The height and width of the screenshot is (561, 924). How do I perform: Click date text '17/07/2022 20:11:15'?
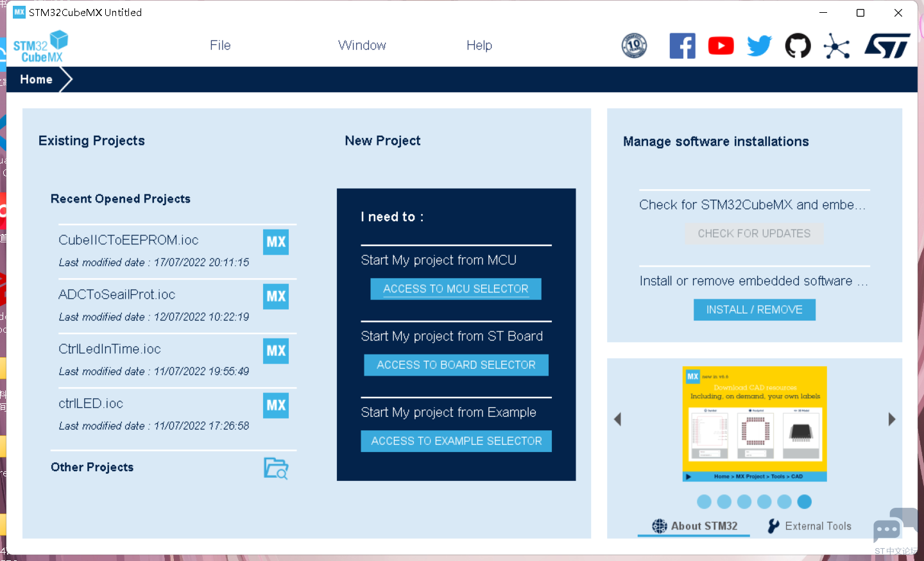201,262
